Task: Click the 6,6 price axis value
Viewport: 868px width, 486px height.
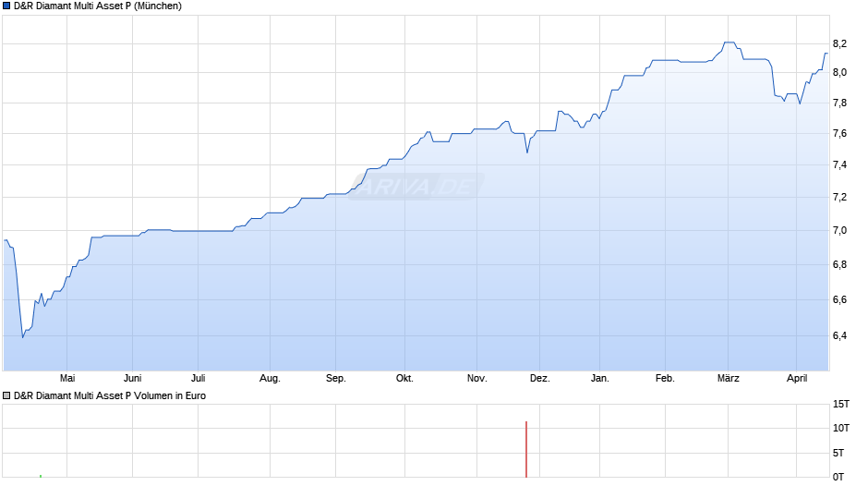Action: pyautogui.click(x=839, y=299)
